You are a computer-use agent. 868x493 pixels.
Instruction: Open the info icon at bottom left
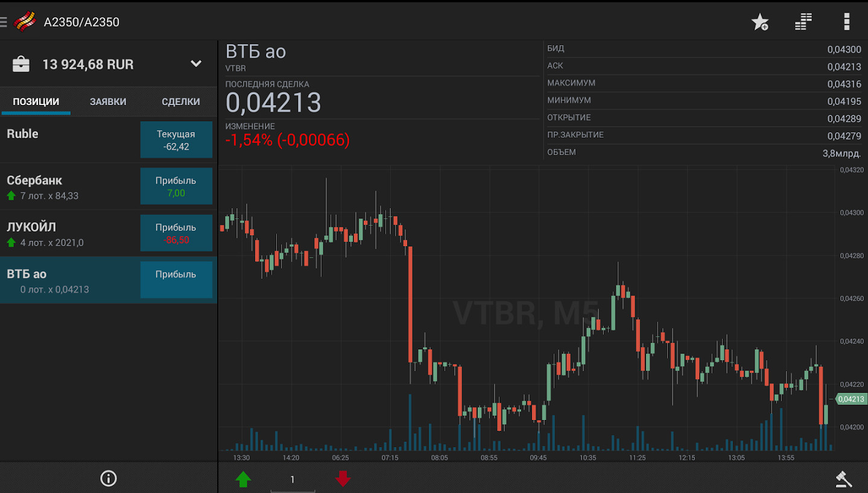tap(109, 479)
